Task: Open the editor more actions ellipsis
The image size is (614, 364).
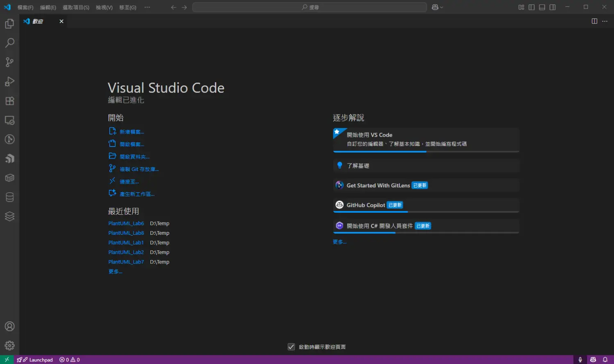Action: click(605, 21)
